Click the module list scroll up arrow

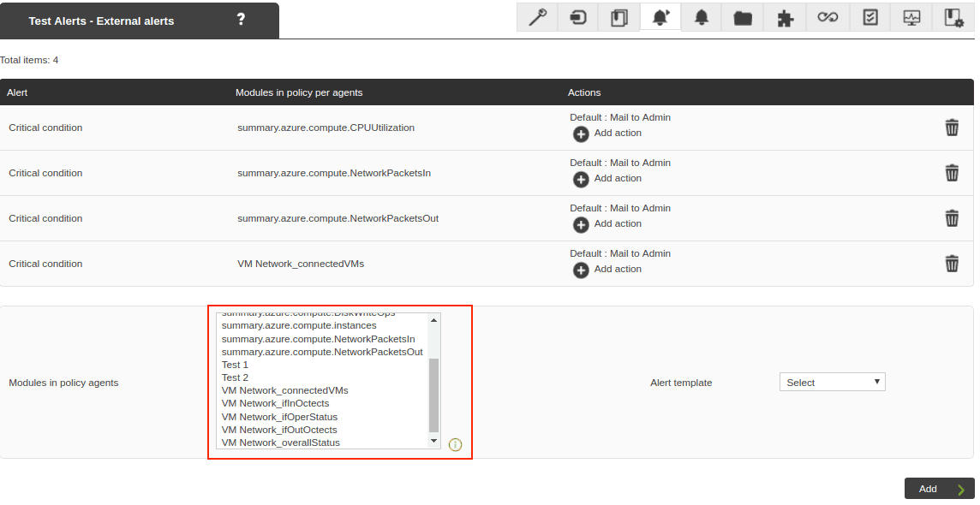[433, 319]
